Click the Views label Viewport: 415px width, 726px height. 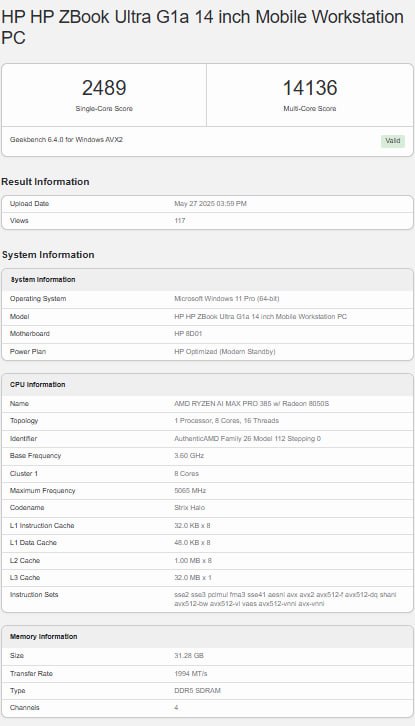click(x=19, y=221)
